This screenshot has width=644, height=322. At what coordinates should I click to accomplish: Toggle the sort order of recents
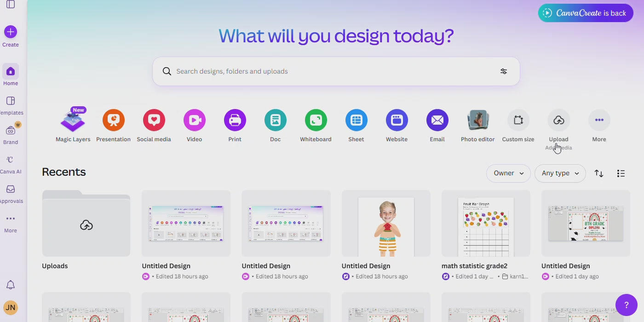598,173
